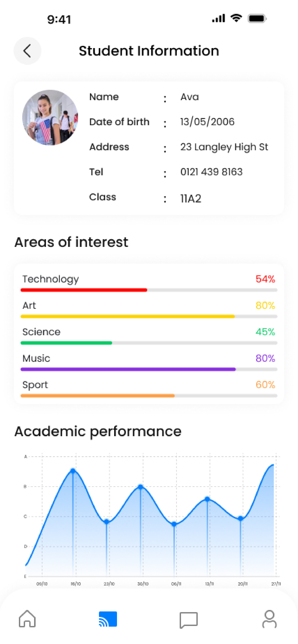298x644 pixels.
Task: Select the green Science progress bar
Action: [66, 343]
